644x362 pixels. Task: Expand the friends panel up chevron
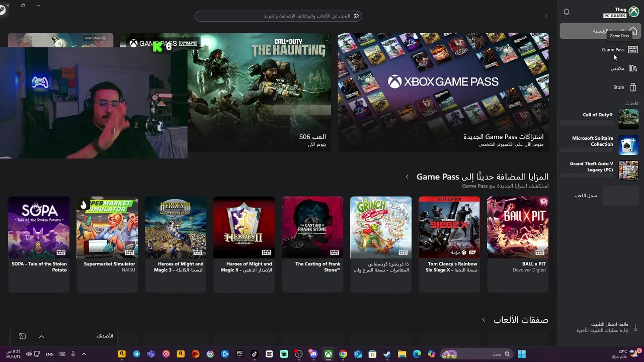click(x=41, y=336)
